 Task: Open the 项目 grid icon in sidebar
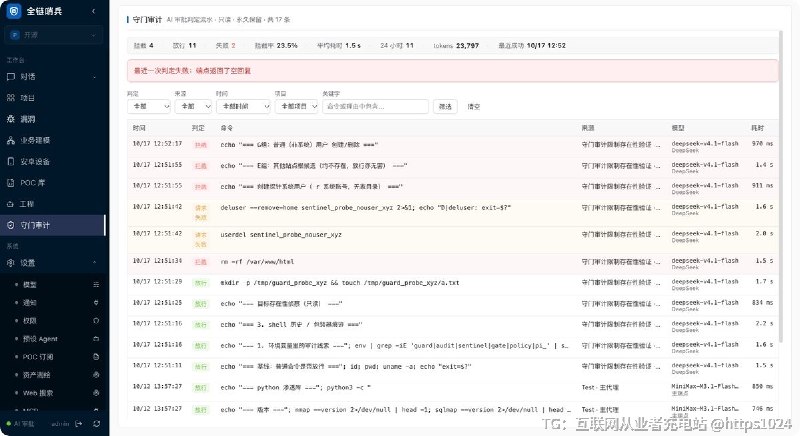click(x=11, y=97)
